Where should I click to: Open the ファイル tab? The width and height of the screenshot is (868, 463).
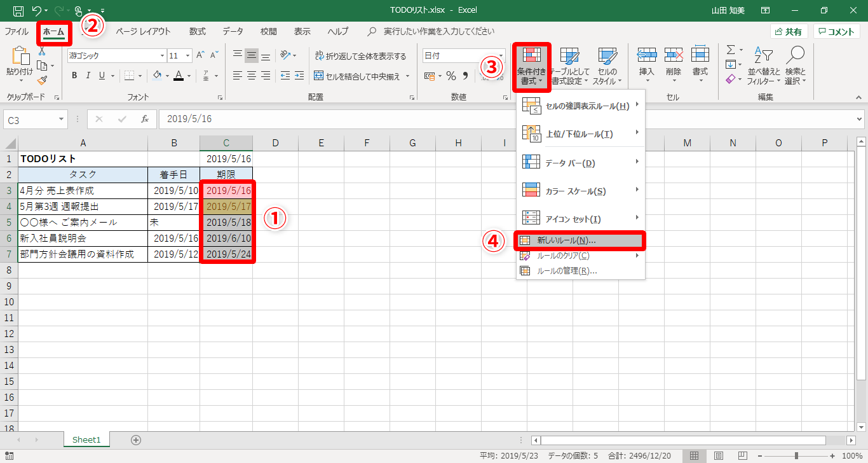pos(17,31)
